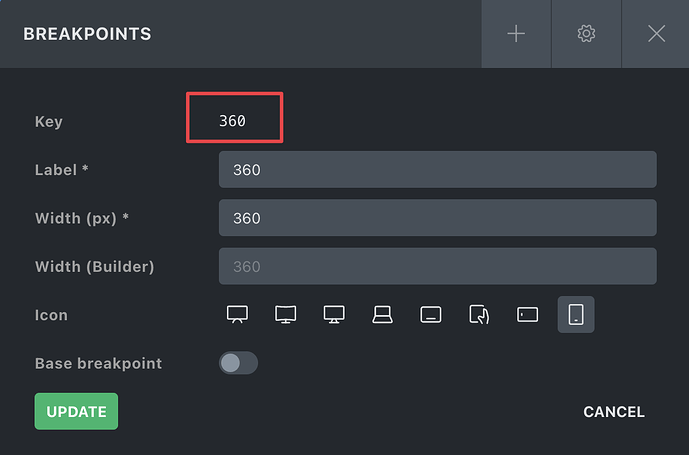Select the laptop device icon
The width and height of the screenshot is (689, 455).
(x=382, y=315)
